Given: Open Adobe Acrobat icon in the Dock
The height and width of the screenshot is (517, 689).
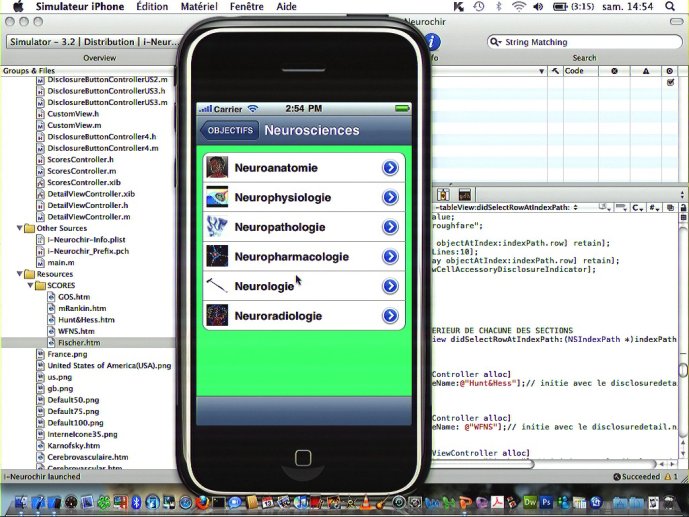Looking at the screenshot, I should pos(497,502).
